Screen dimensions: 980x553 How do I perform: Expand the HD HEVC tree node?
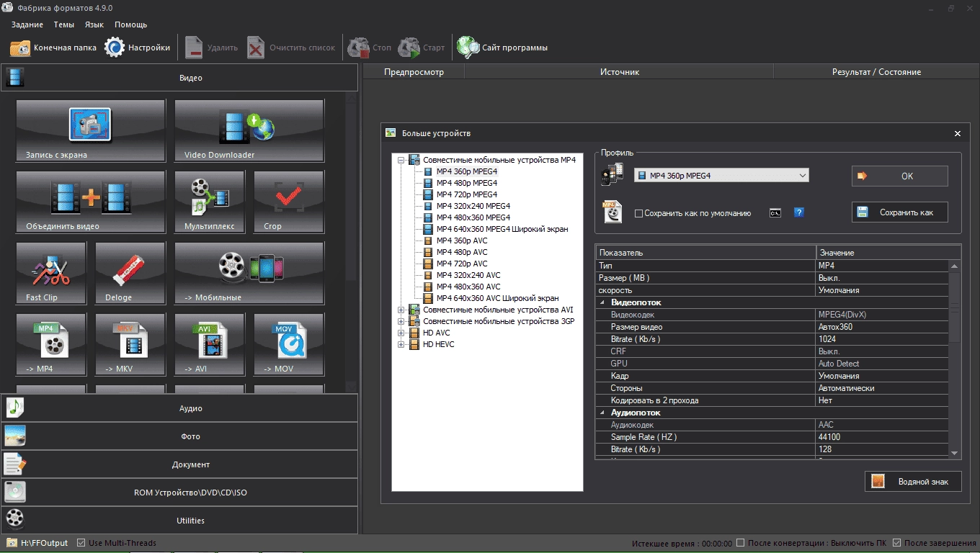tap(401, 344)
